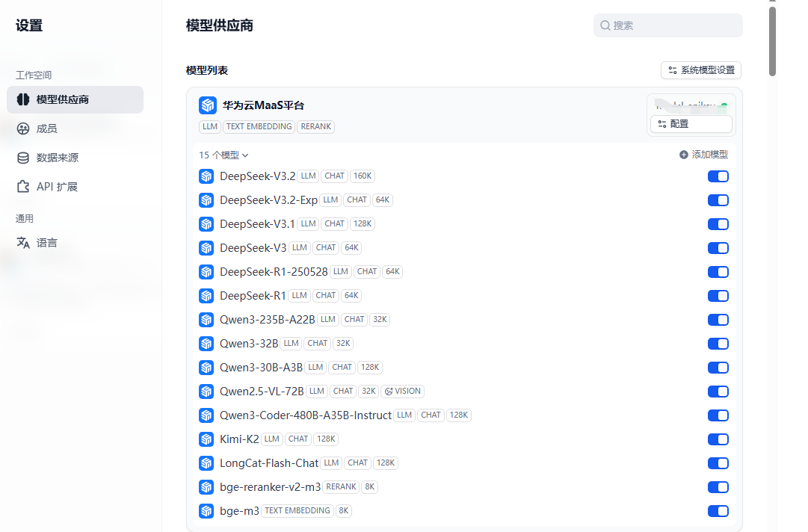Image resolution: width=808 pixels, height=532 pixels.
Task: Click the RERANK tag under provider name
Action: [316, 127]
